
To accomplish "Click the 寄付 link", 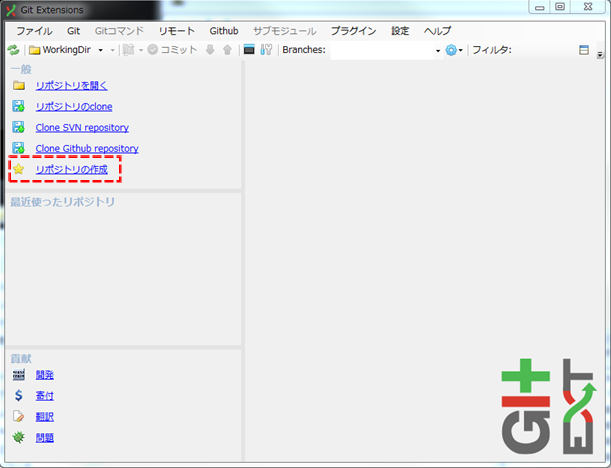I will pos(44,396).
